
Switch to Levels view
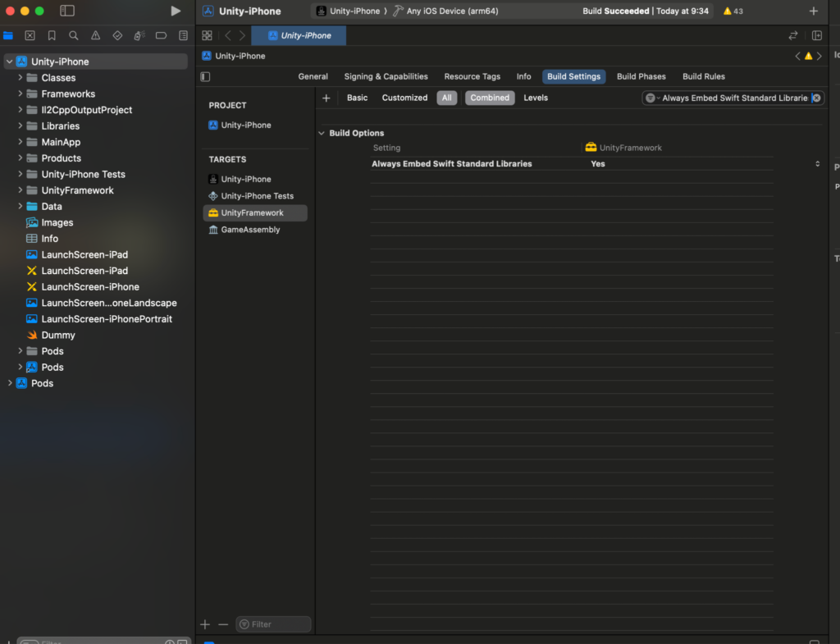pos(536,98)
